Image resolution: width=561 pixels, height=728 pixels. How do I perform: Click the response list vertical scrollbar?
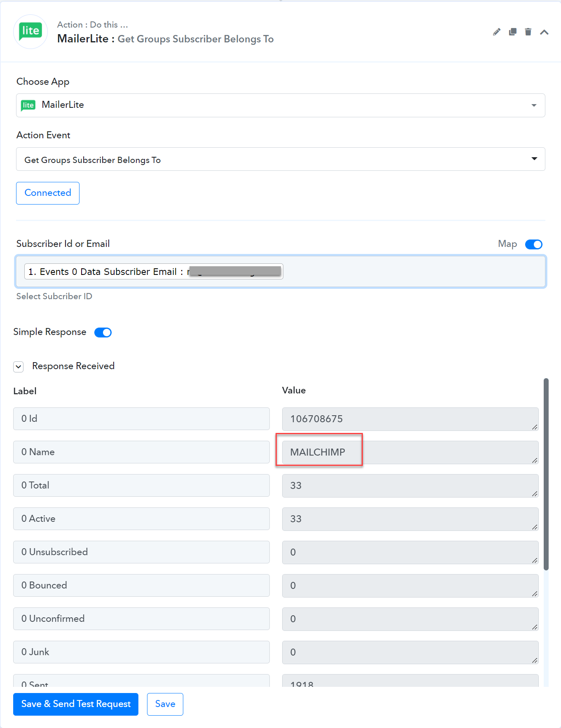click(x=546, y=473)
